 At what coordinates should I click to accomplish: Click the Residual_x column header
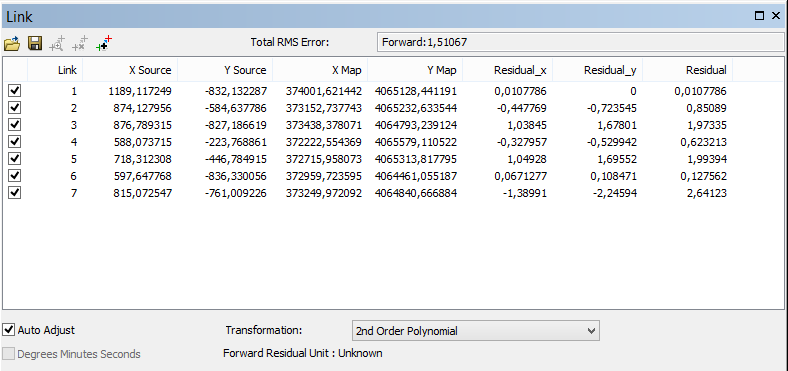click(x=508, y=70)
